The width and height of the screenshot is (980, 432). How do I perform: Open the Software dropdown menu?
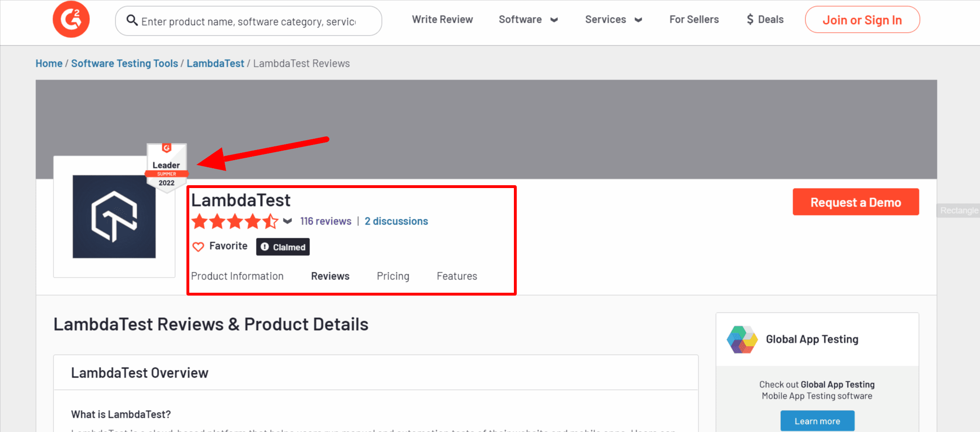click(528, 20)
